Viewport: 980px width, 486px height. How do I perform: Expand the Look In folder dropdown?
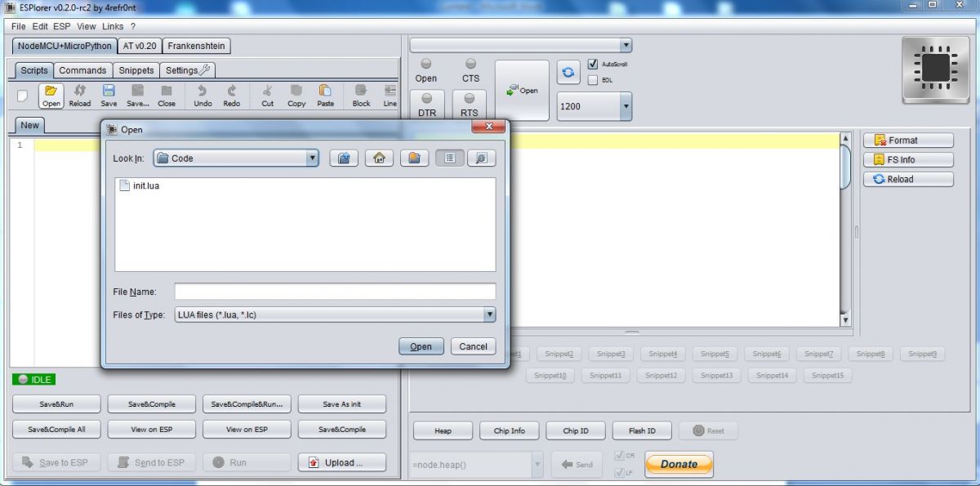[312, 158]
